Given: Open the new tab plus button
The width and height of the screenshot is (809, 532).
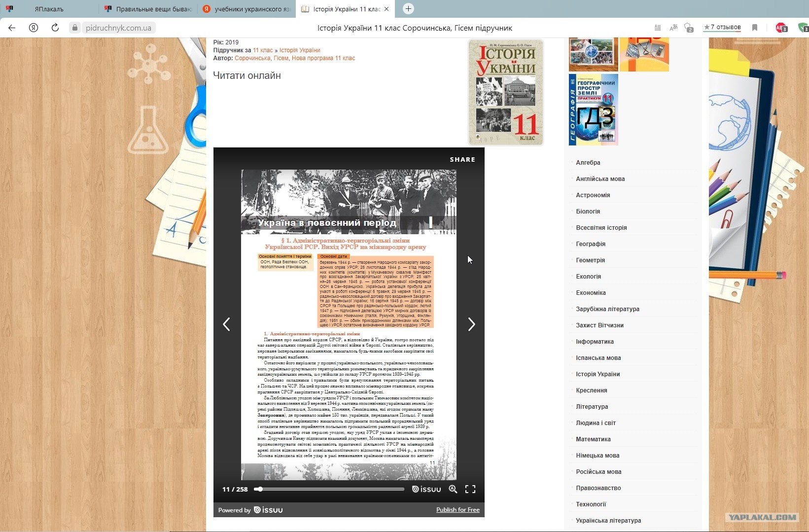Looking at the screenshot, I should pos(408,8).
